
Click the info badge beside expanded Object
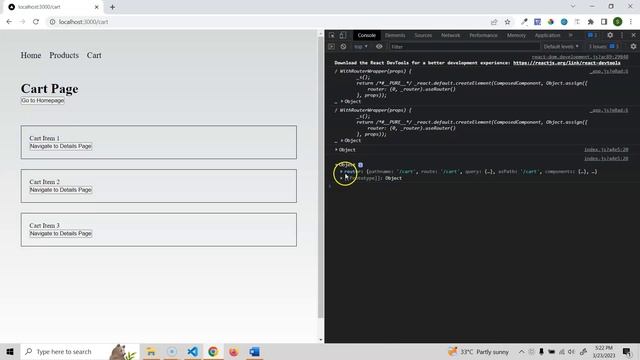point(360,165)
